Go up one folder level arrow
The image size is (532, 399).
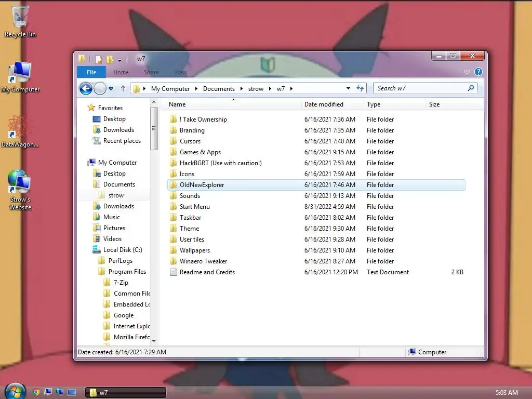coord(123,88)
